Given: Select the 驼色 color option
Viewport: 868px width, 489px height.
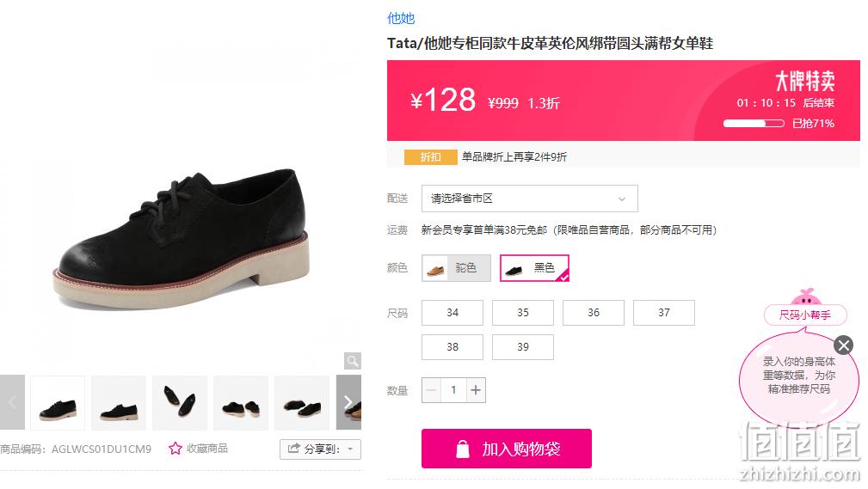Looking at the screenshot, I should tap(456, 268).
